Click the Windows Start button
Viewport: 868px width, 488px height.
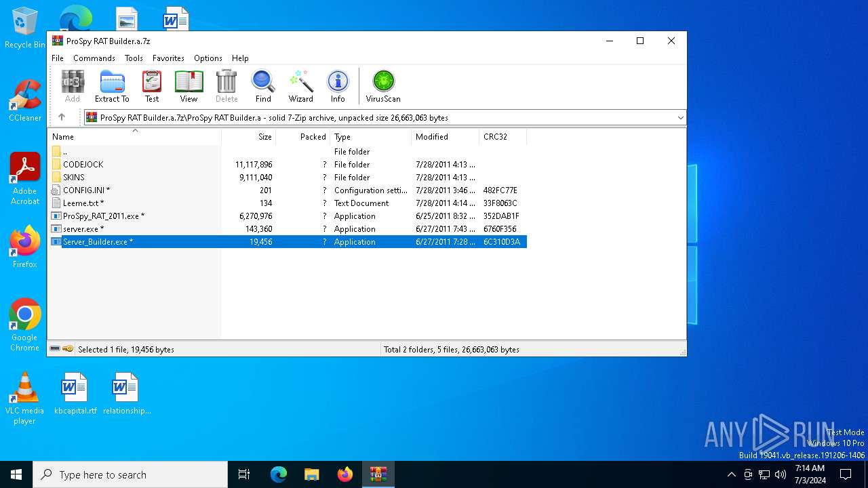pos(16,474)
